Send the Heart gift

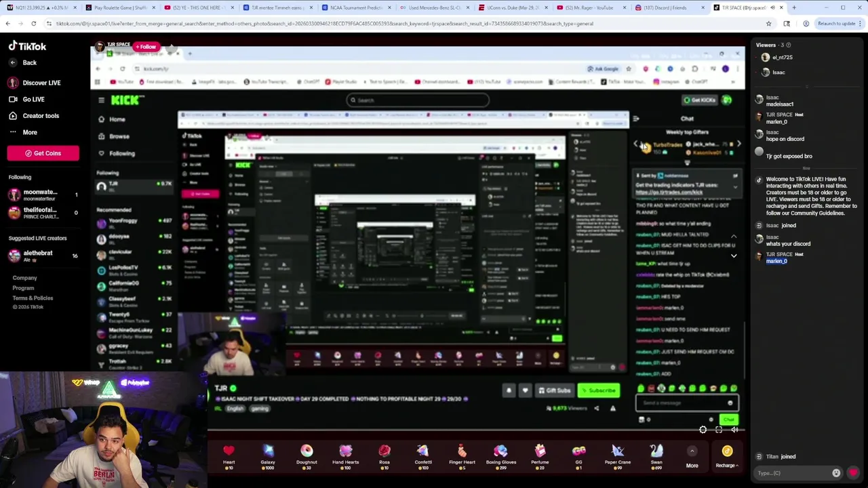pyautogui.click(x=229, y=455)
